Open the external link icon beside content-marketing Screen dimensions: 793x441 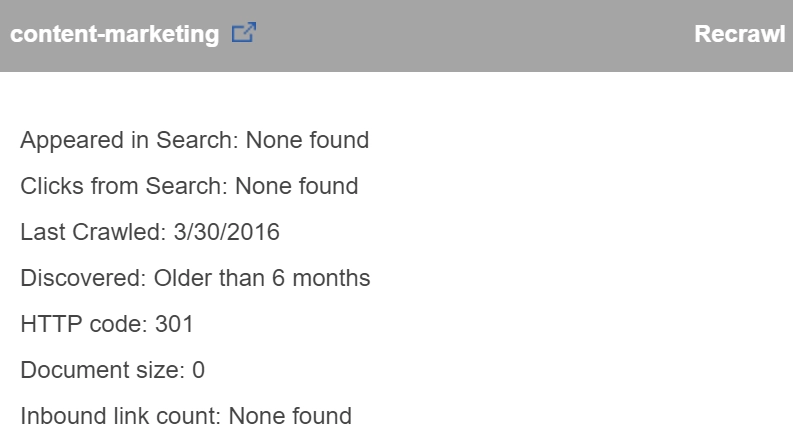243,34
